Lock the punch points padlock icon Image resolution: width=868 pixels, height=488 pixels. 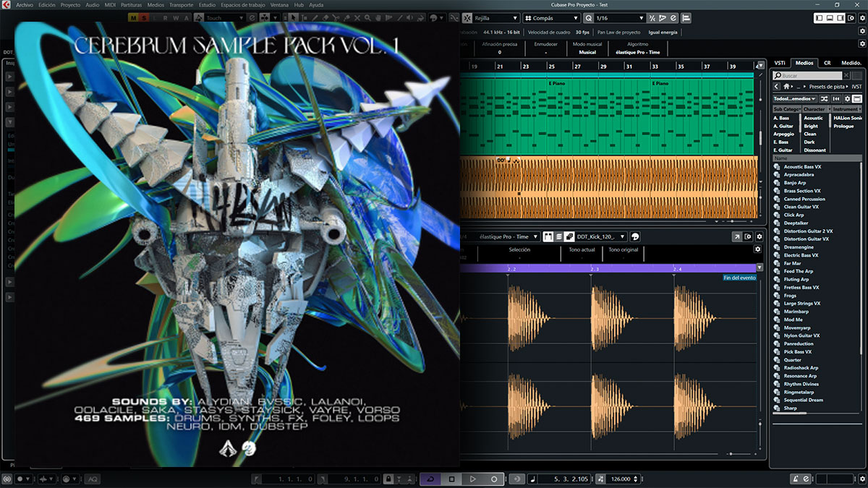[388, 479]
